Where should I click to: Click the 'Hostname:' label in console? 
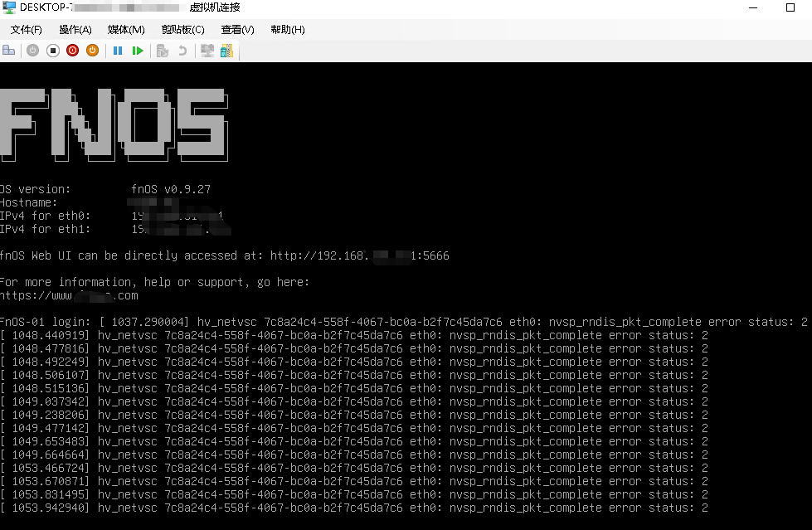[28, 202]
